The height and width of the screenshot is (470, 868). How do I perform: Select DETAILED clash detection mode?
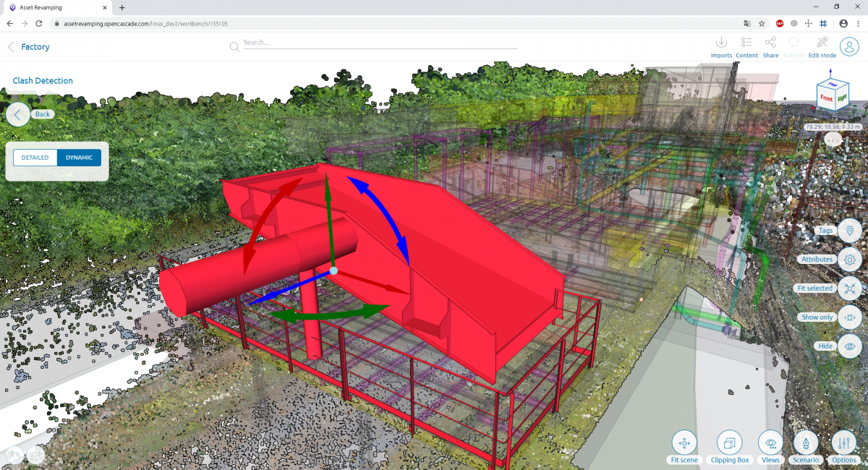coord(35,158)
